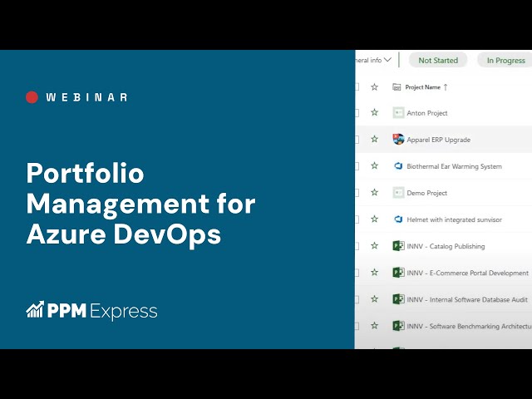Star the INNV - Software Benchmarking row

(374, 326)
